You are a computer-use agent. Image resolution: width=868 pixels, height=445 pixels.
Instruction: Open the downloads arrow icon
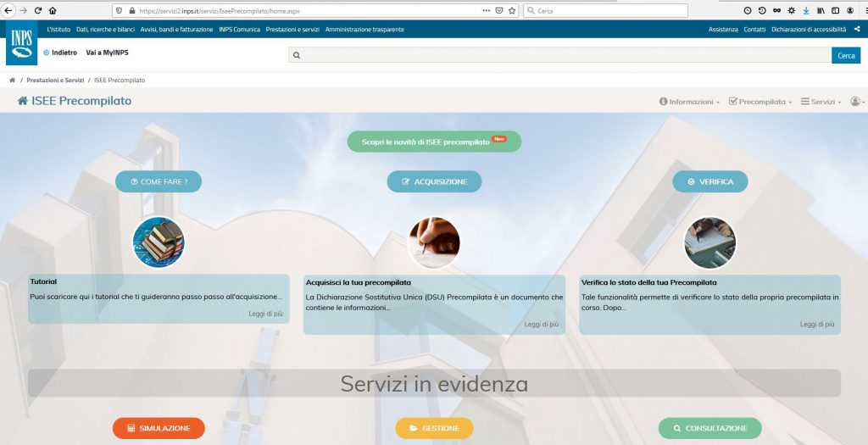806,10
